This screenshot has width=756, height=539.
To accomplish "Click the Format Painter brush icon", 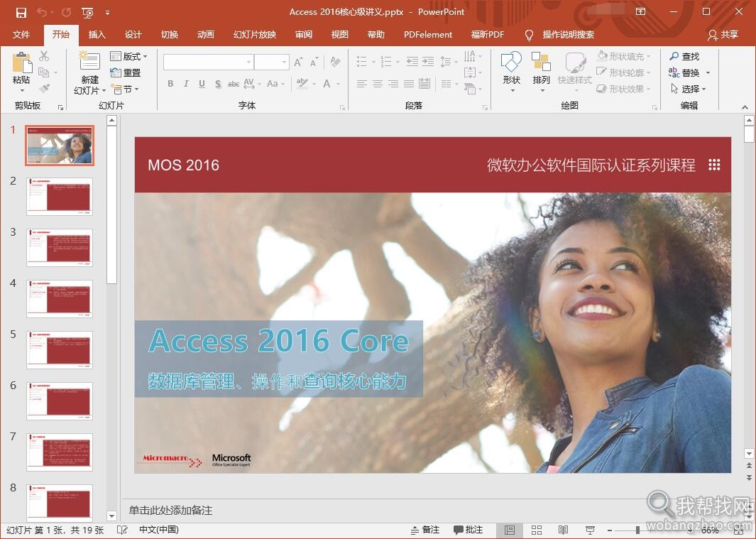I will [44, 89].
